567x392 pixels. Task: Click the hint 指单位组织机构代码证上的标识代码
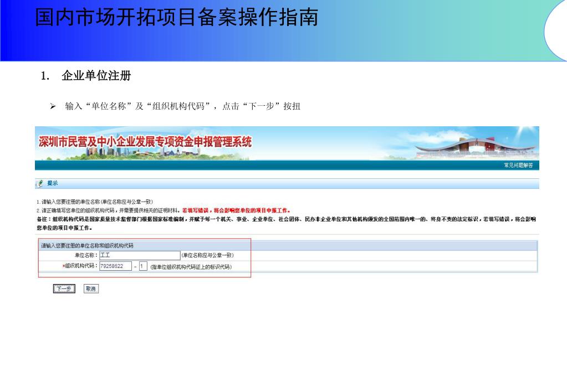[191, 267]
